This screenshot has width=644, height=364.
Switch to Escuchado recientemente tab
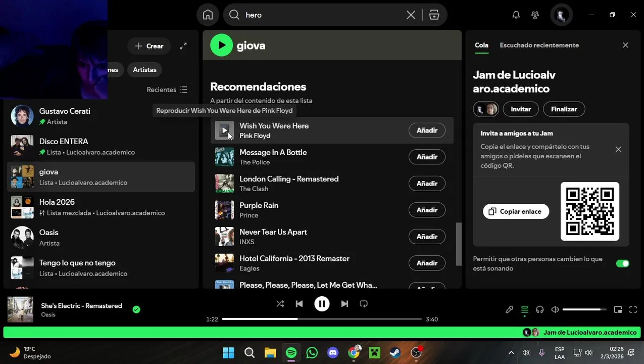coord(539,45)
